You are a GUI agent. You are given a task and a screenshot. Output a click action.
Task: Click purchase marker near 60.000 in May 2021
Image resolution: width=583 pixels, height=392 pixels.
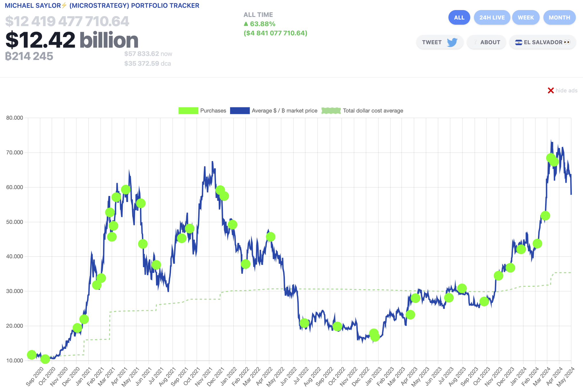pos(126,189)
